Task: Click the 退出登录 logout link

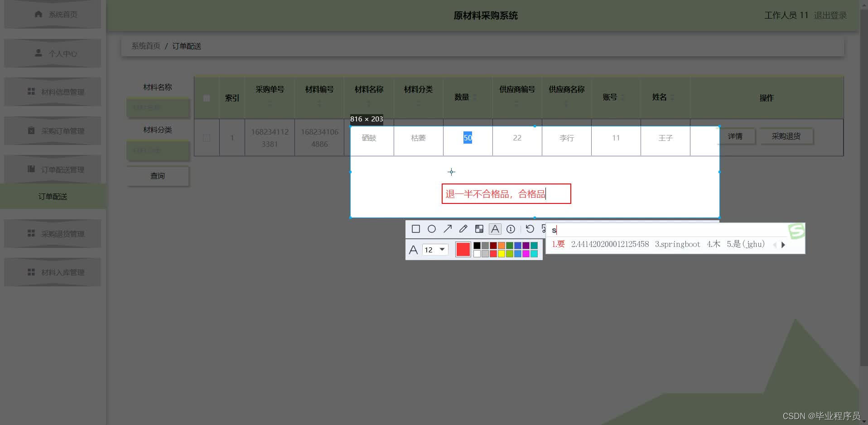Action: point(830,15)
